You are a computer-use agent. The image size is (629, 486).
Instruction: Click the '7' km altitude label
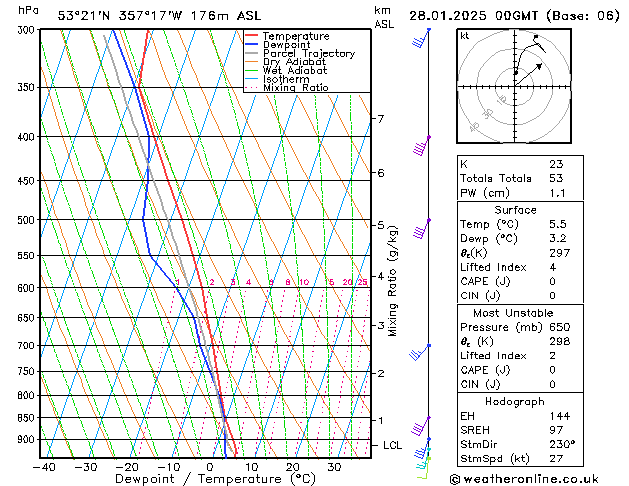[x=381, y=119]
